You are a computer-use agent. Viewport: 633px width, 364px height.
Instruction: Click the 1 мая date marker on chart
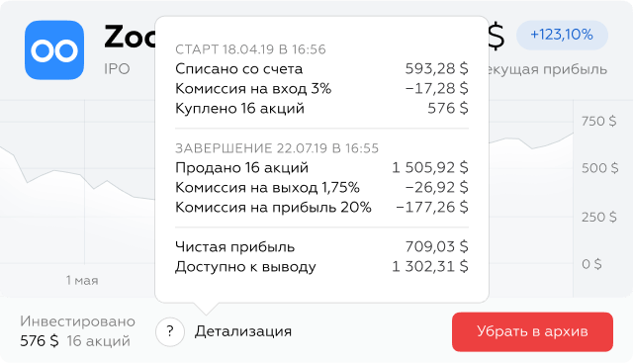[x=82, y=280]
